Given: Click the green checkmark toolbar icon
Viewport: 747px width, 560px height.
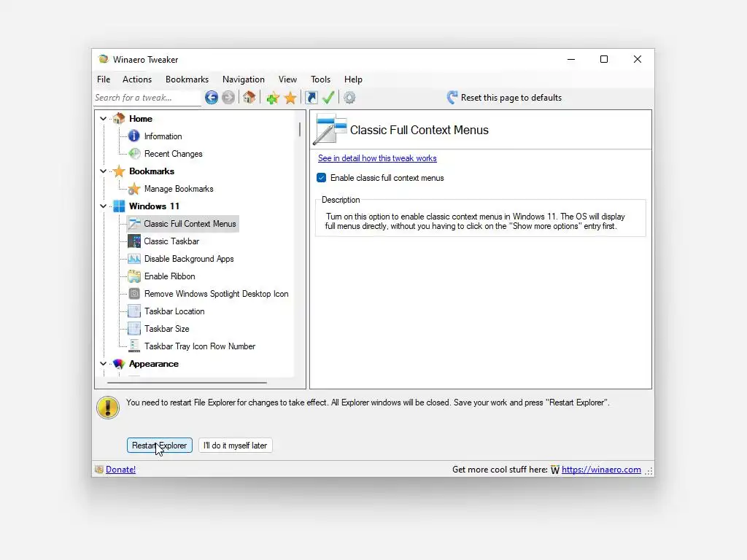Looking at the screenshot, I should (x=328, y=98).
